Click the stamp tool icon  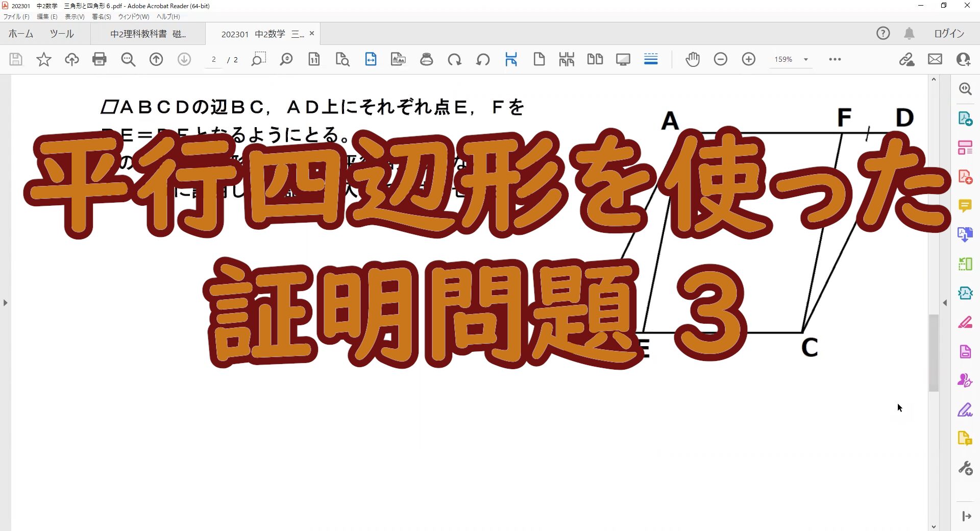coord(427,59)
